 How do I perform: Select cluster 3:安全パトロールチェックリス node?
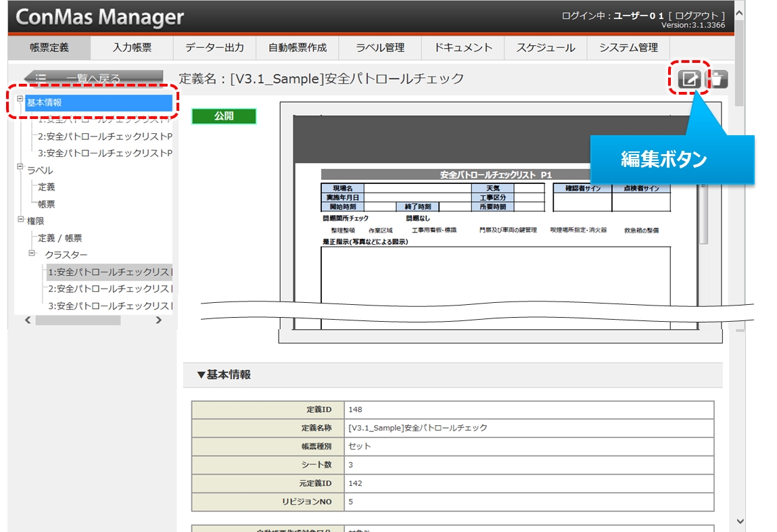point(110,306)
